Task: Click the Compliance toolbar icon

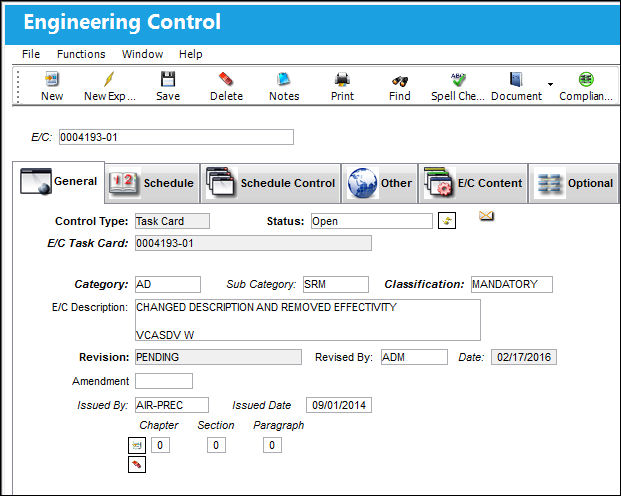Action: [x=586, y=80]
